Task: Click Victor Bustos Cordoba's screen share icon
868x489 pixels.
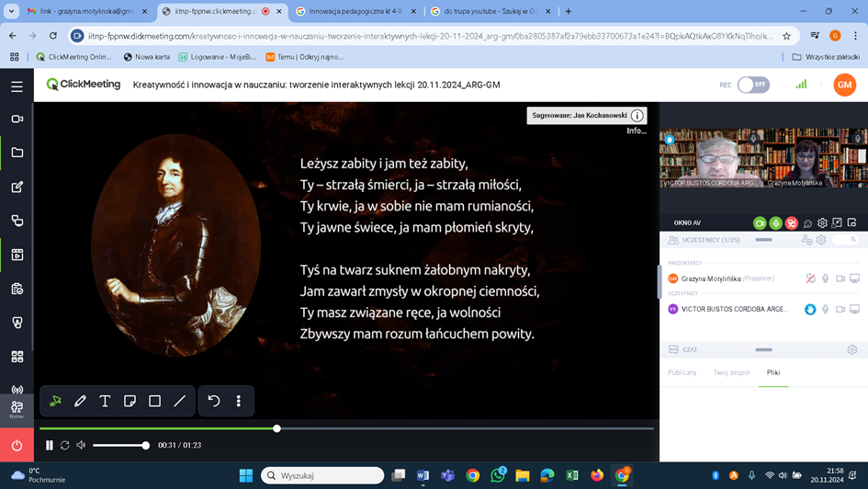Action: click(x=855, y=309)
